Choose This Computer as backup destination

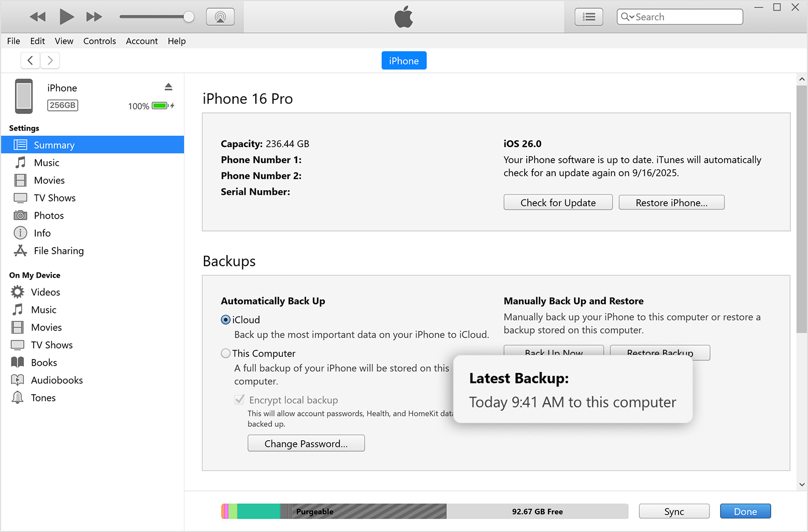point(226,353)
